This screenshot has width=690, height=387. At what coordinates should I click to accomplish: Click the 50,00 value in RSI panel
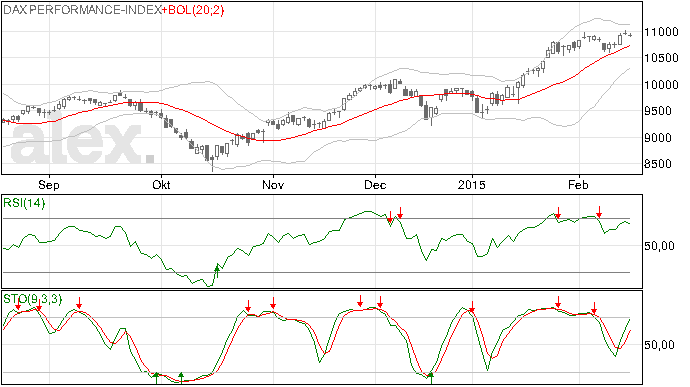click(660, 246)
